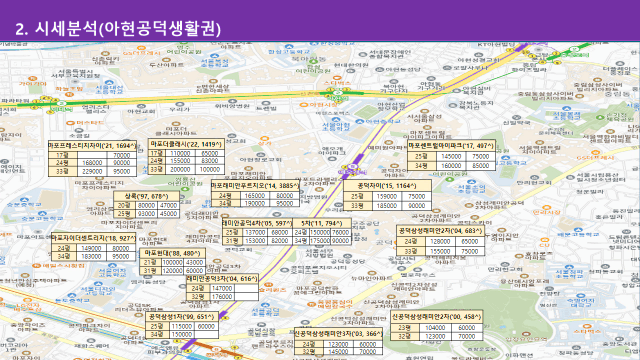Select the 5차('11, 794) table header
Screen dimensions: 640x360
pos(322,223)
